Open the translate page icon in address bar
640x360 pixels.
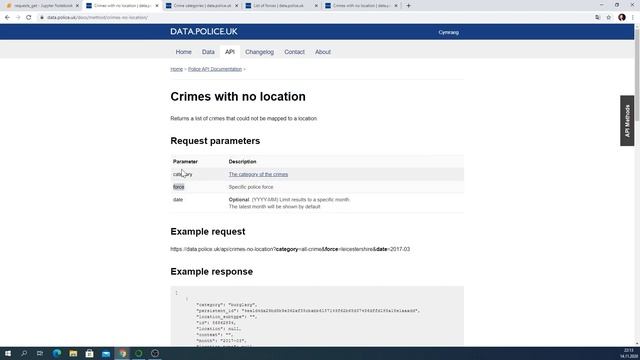(x=598, y=18)
